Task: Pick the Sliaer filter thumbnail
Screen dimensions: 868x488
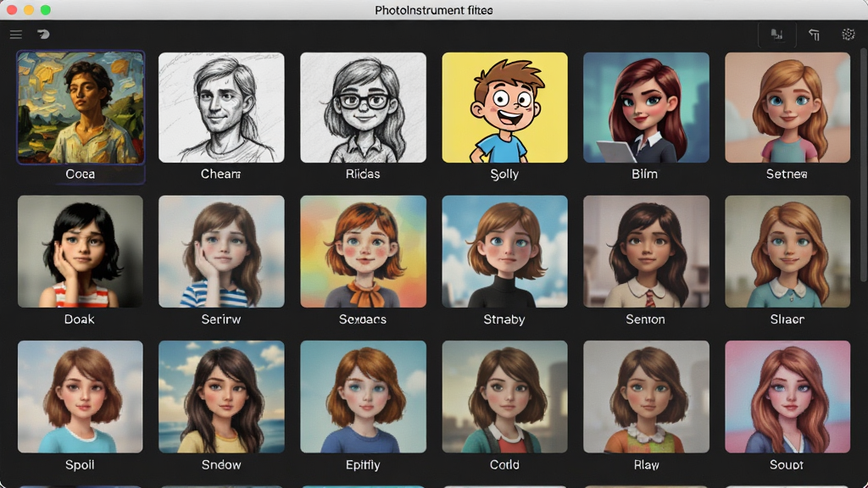Action: coord(787,251)
